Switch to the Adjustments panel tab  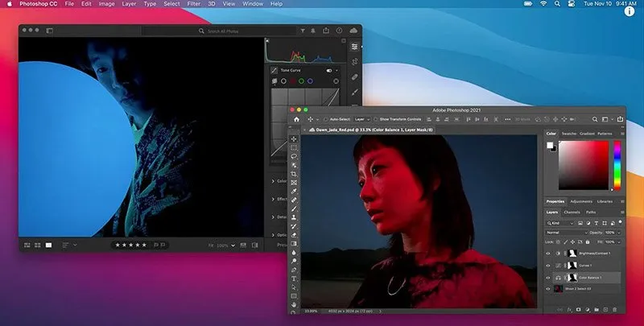(x=580, y=201)
